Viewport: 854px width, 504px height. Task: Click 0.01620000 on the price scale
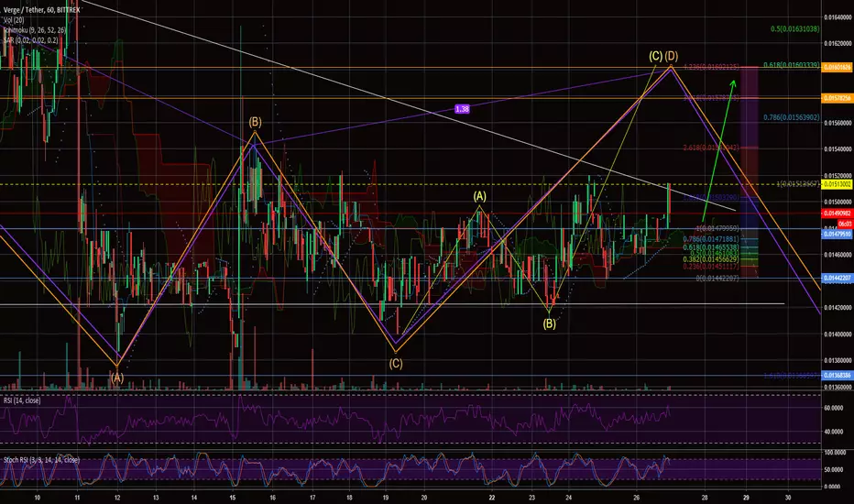click(838, 43)
